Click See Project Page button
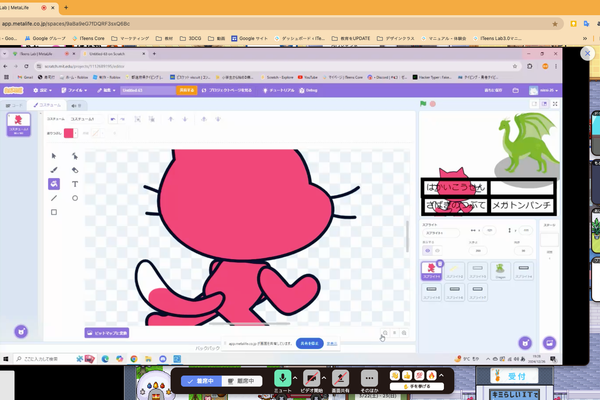 click(x=227, y=90)
